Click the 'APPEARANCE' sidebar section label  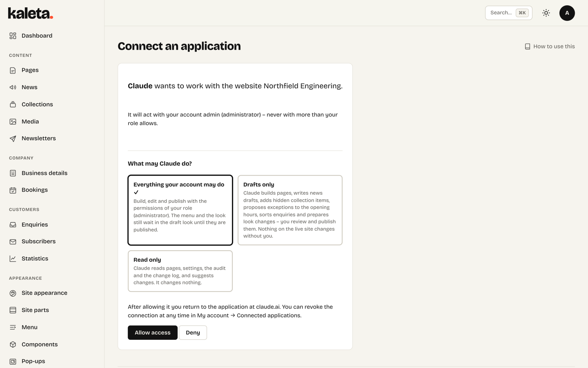[x=26, y=278]
